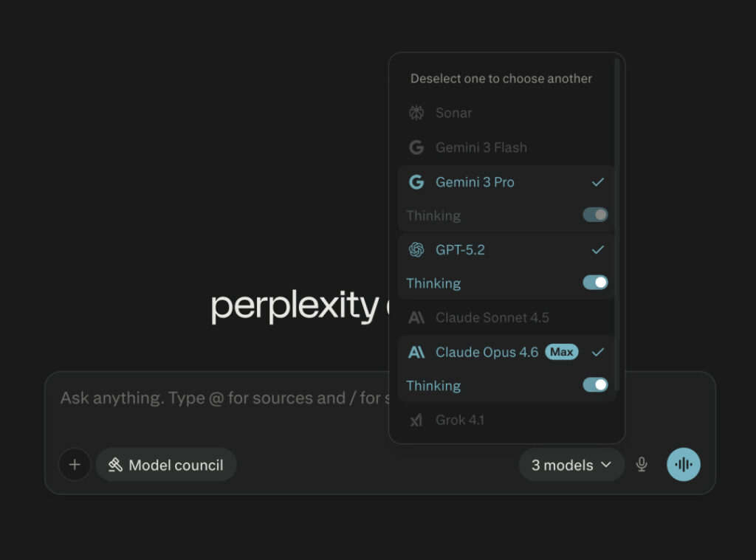
Task: Click the Sonar model icon
Action: click(x=416, y=113)
